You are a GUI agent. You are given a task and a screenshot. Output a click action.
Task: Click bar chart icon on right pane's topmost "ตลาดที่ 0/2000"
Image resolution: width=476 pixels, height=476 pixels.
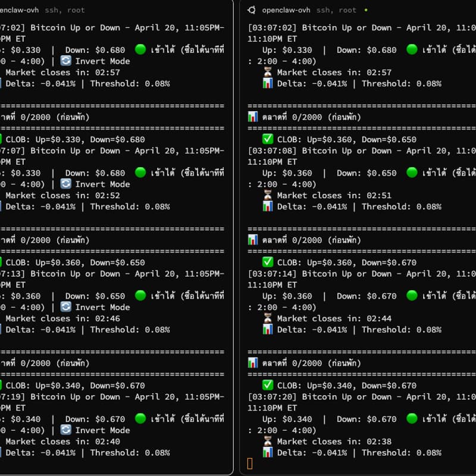(253, 117)
